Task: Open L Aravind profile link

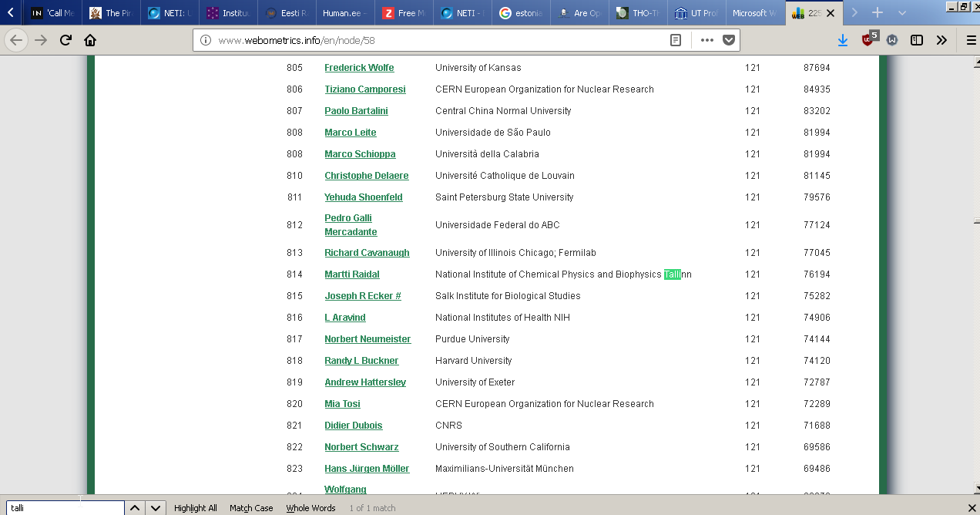Action: click(x=344, y=318)
